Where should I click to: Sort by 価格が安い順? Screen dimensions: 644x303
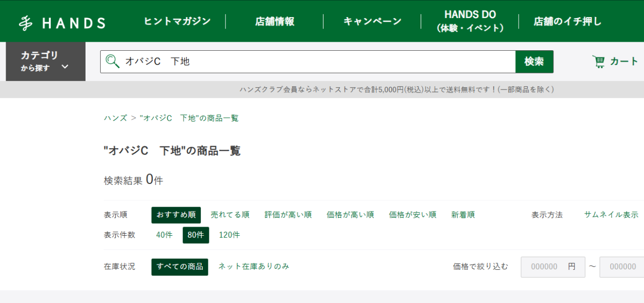413,215
